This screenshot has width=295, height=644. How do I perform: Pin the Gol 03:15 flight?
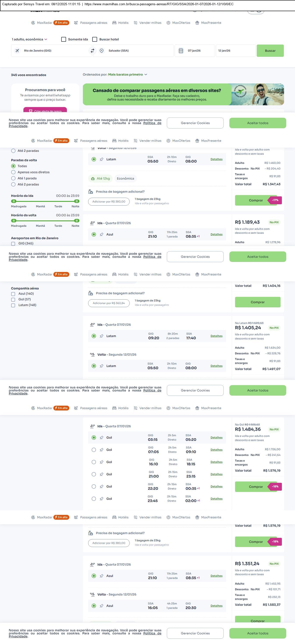pyautogui.click(x=101, y=438)
